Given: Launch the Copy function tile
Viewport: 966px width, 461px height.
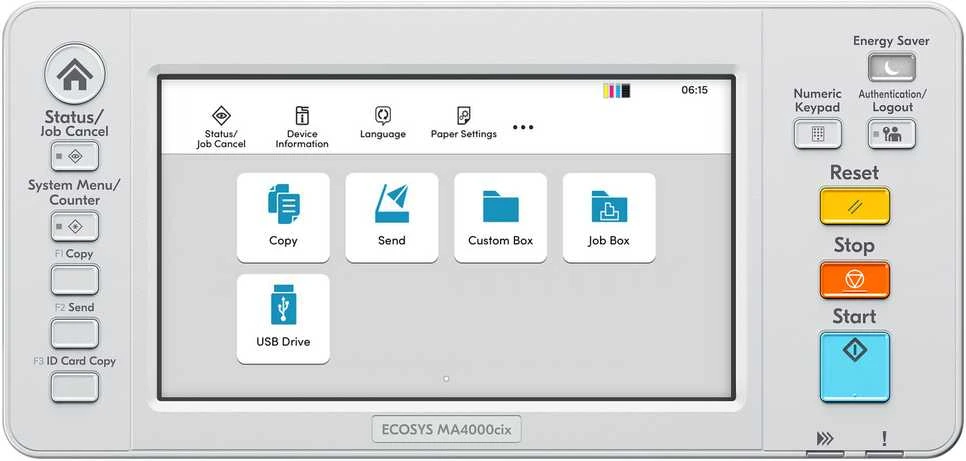Looking at the screenshot, I should (283, 218).
